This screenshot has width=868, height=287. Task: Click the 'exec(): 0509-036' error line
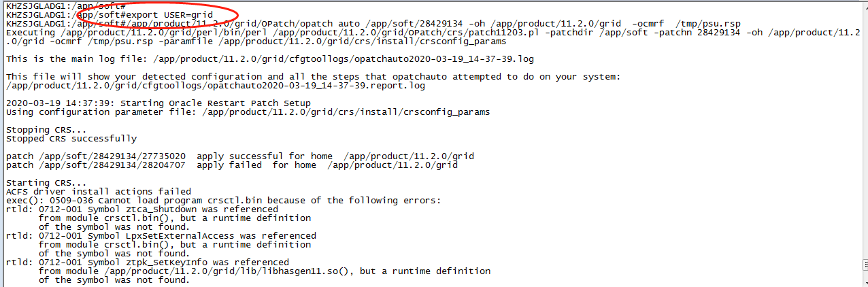pyautogui.click(x=223, y=200)
